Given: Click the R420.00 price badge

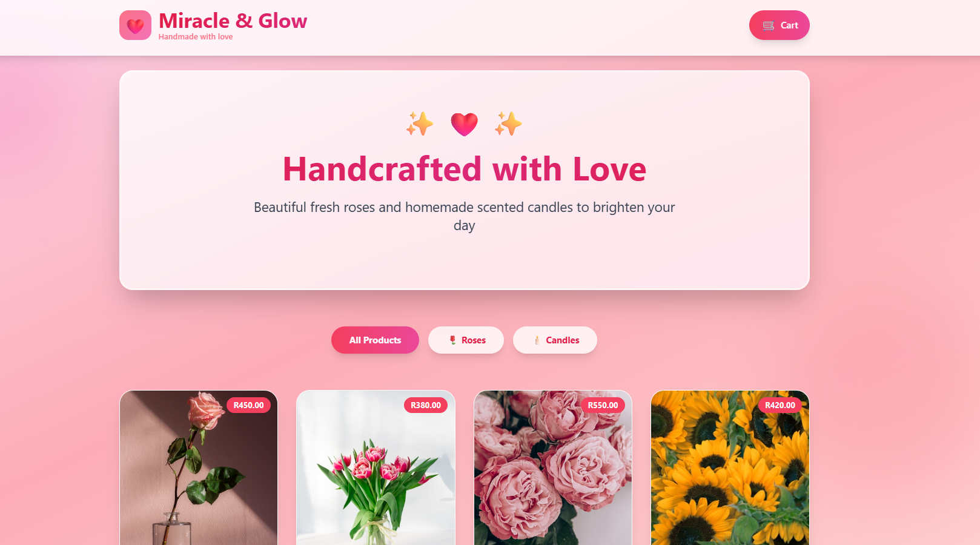Looking at the screenshot, I should pos(780,405).
